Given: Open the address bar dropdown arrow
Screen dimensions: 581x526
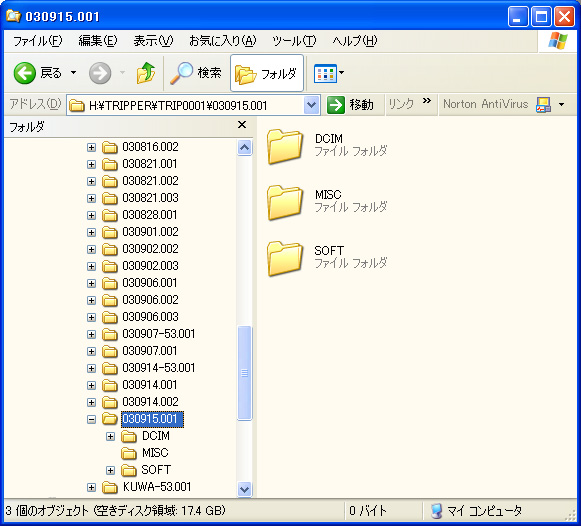Looking at the screenshot, I should tap(312, 105).
